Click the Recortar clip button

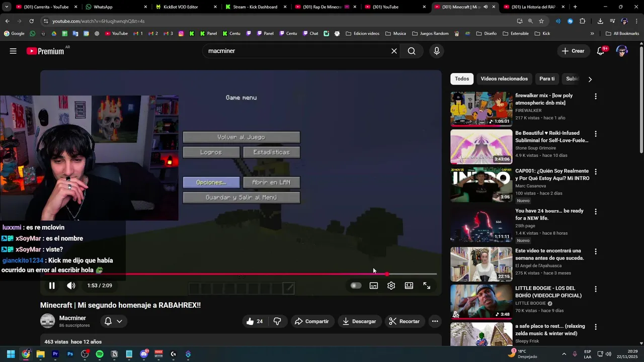click(x=405, y=321)
